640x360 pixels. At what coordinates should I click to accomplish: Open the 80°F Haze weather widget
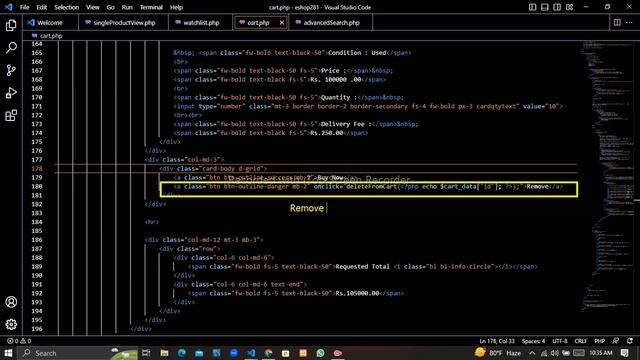(x=498, y=353)
